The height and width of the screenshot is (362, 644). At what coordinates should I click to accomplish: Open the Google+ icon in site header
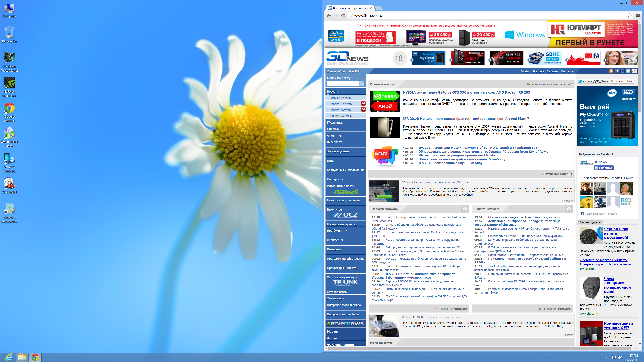[634, 71]
